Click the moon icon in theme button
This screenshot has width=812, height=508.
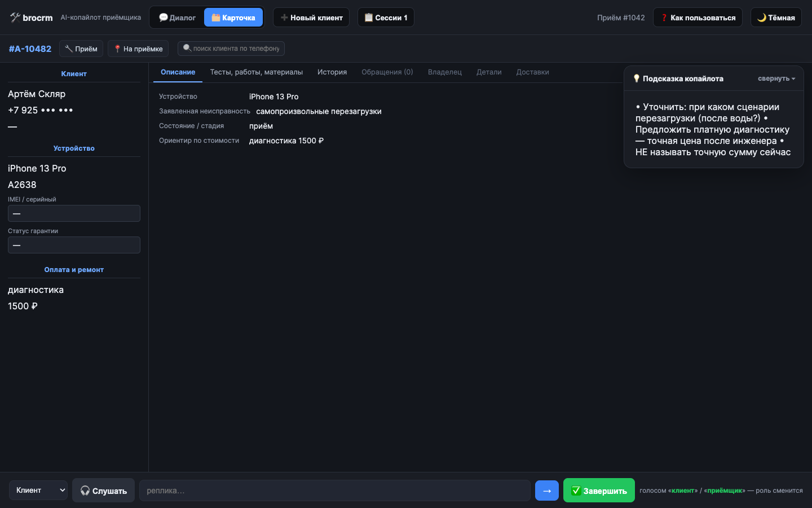point(762,17)
